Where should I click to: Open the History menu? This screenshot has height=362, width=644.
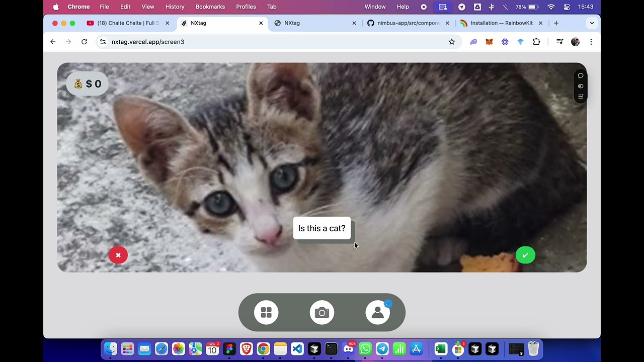click(175, 7)
